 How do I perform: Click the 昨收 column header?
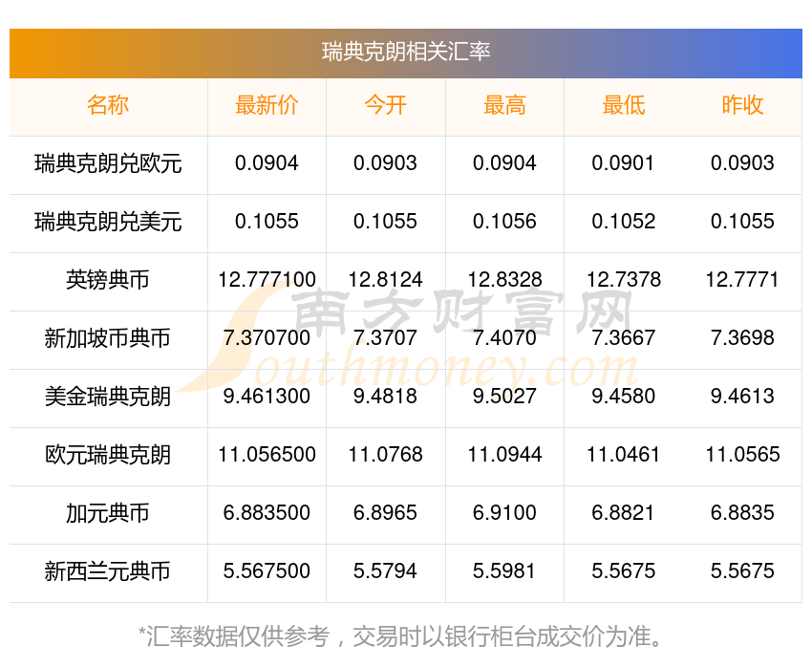tap(742, 105)
